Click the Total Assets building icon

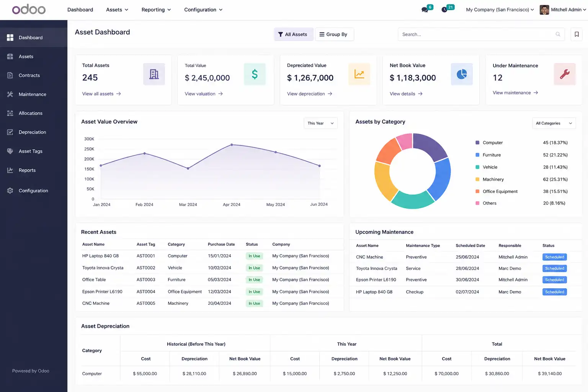(x=154, y=74)
